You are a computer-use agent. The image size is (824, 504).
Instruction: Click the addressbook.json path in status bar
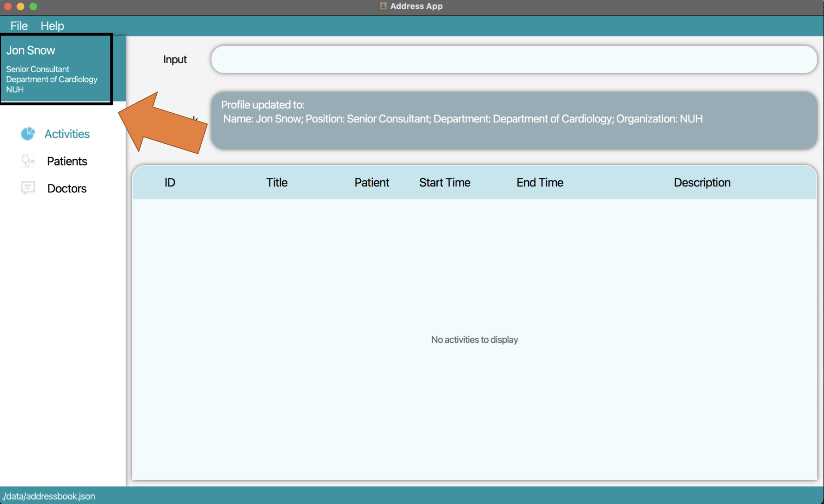(x=49, y=496)
